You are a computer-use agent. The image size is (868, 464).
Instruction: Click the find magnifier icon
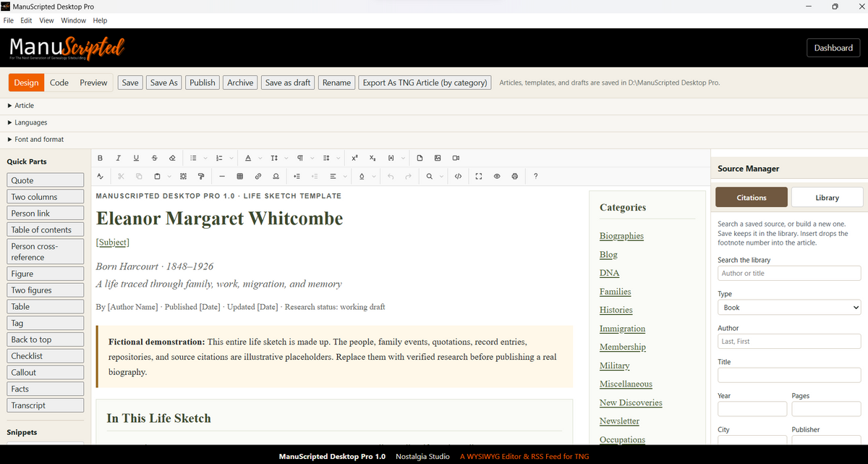coord(429,176)
